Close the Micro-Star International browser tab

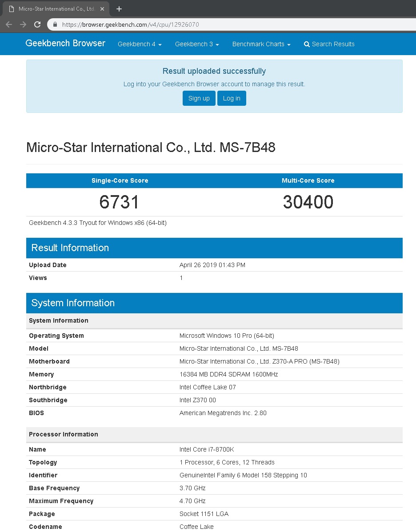pos(102,9)
